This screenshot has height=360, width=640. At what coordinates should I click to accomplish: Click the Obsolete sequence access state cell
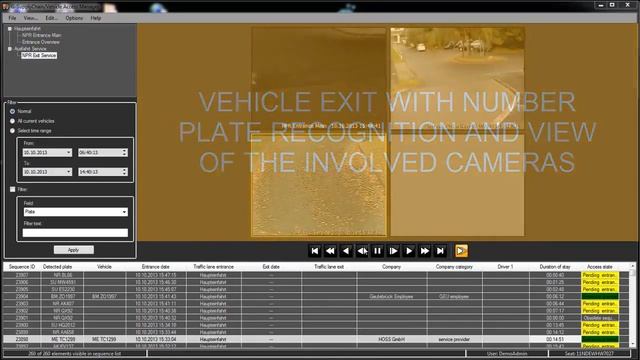click(600, 318)
